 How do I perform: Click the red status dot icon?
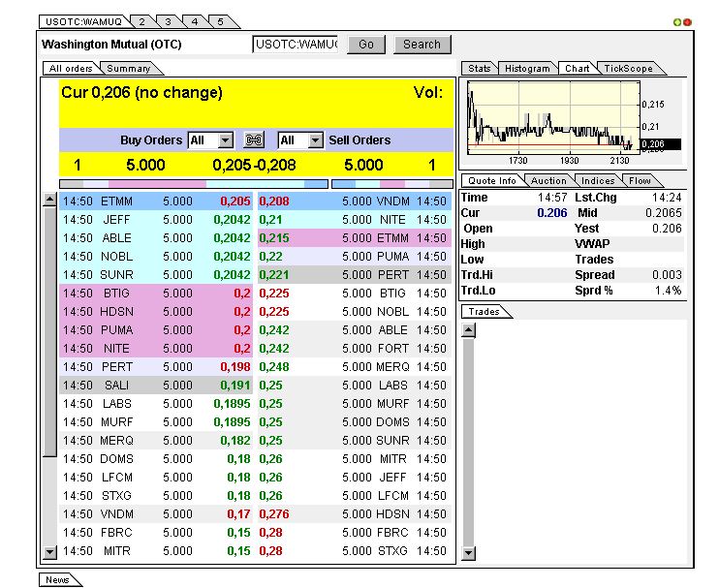[x=687, y=22]
